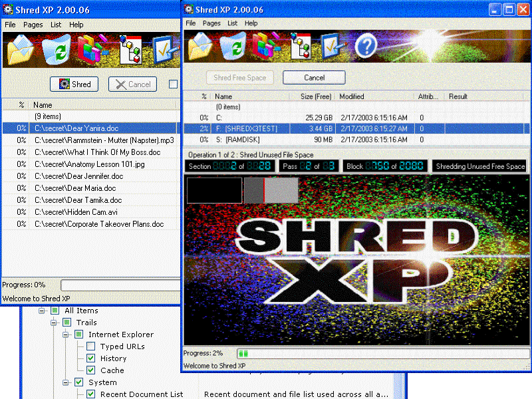Image resolution: width=532 pixels, height=399 pixels.
Task: Click the Shred button
Action: click(74, 84)
